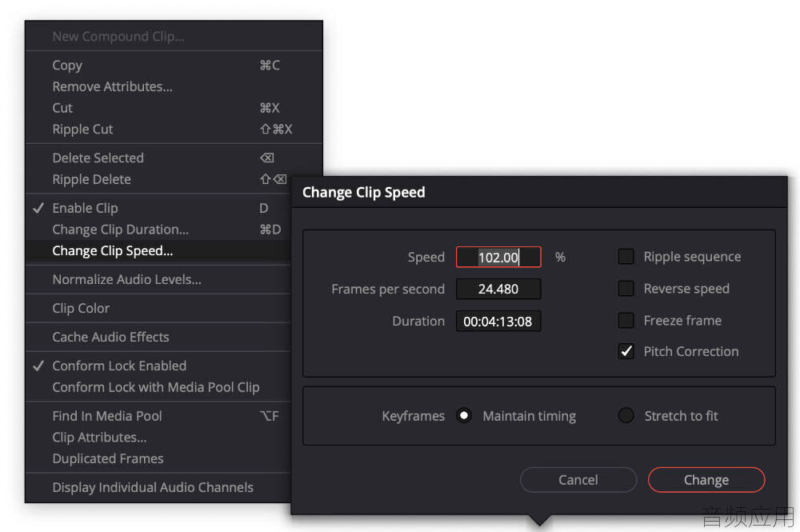Click the Frames per second field
The width and height of the screenshot is (800, 532).
(x=498, y=290)
